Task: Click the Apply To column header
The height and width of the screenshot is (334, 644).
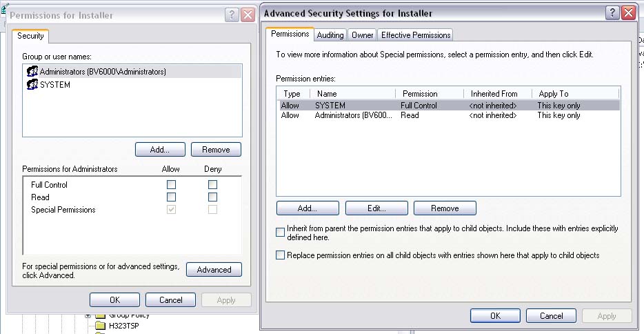Action: pyautogui.click(x=575, y=94)
